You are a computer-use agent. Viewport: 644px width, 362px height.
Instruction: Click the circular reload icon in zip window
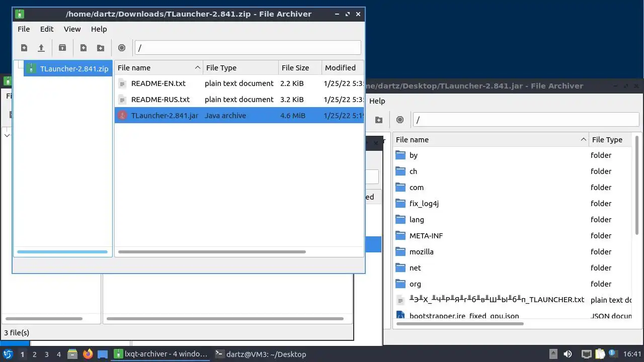tap(122, 48)
